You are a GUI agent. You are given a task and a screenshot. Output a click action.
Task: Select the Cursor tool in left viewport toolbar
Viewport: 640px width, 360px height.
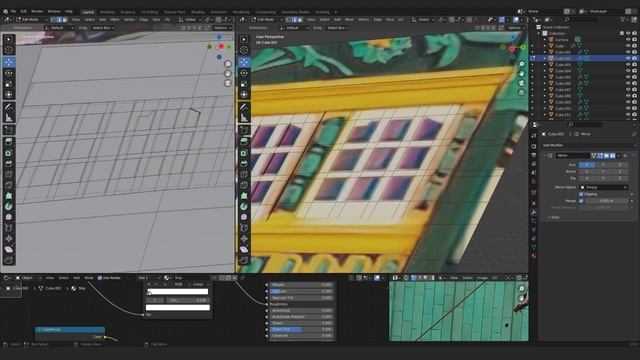tap(9, 50)
